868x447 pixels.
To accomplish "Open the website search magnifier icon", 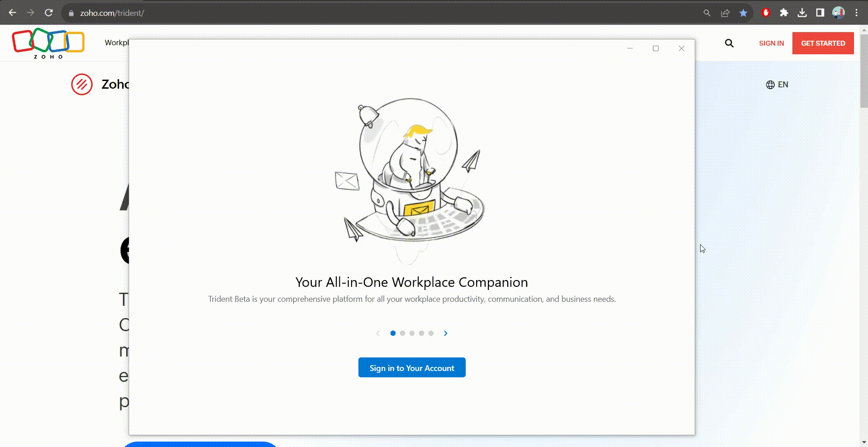I will coord(729,43).
